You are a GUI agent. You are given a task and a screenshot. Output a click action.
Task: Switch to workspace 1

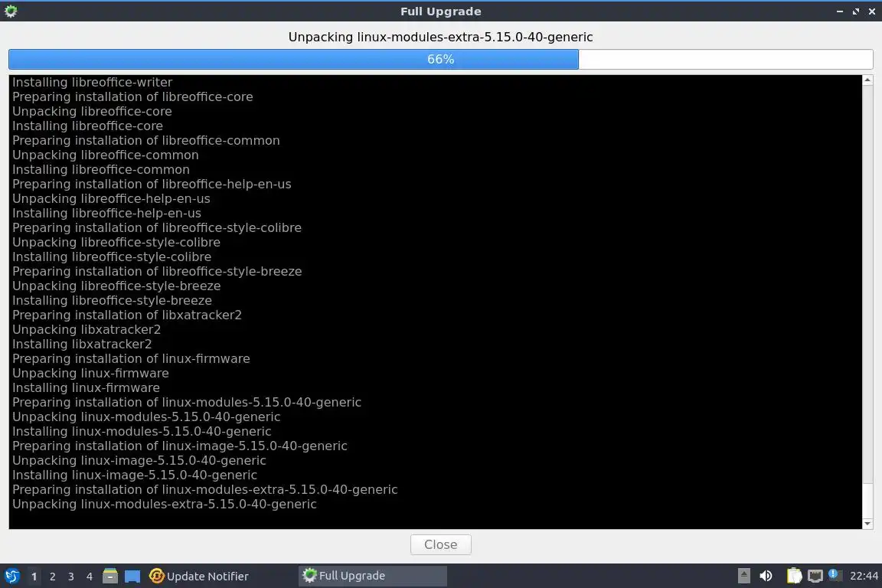pos(34,577)
